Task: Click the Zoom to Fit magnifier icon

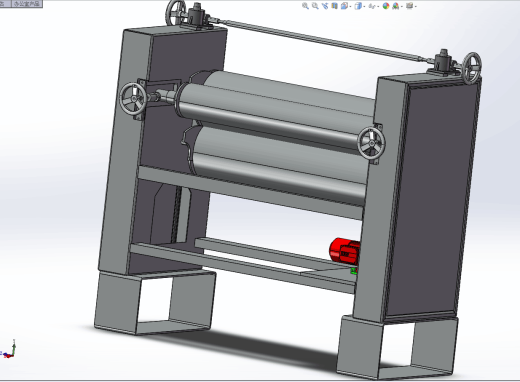Action: click(x=305, y=6)
